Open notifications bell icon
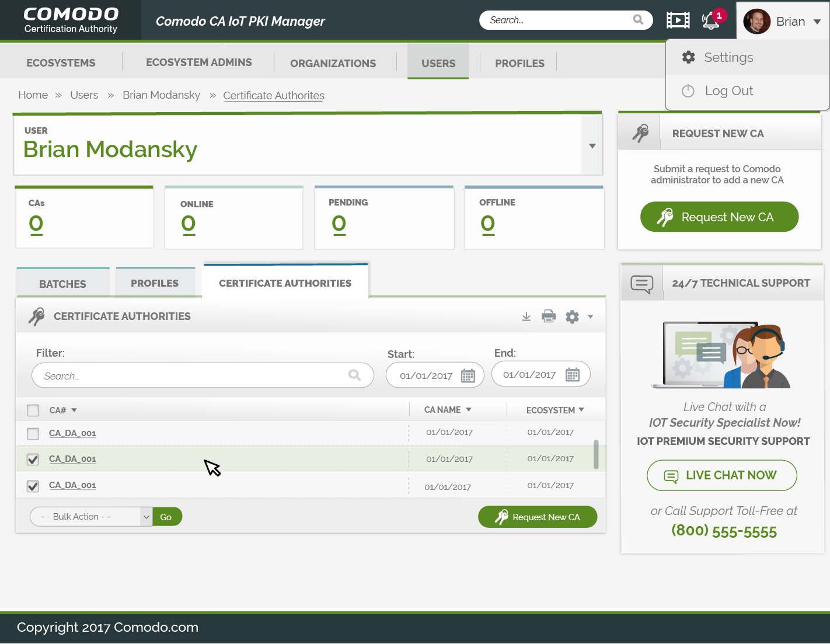The image size is (830, 644). tap(710, 20)
